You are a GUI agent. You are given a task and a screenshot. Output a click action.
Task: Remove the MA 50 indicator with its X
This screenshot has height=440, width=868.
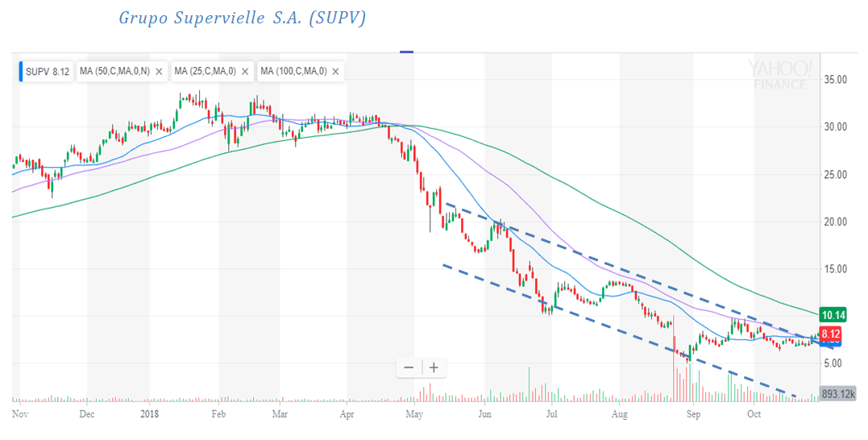(159, 72)
